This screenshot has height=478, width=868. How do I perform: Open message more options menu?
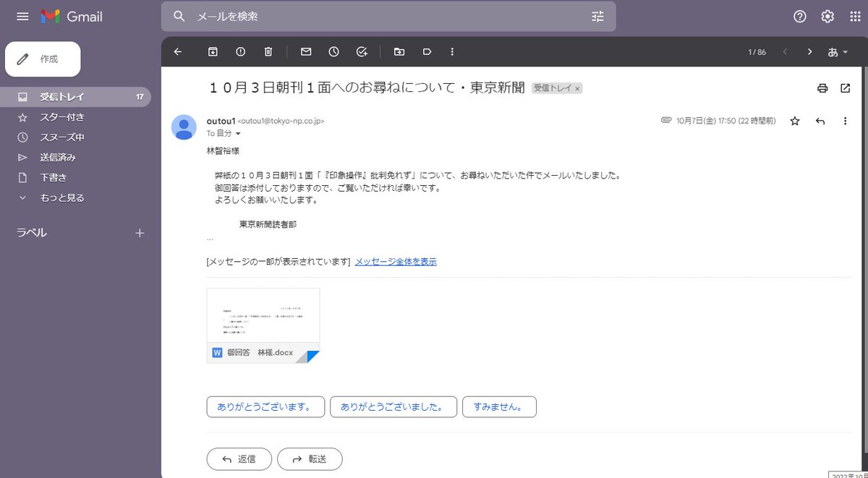tap(845, 121)
